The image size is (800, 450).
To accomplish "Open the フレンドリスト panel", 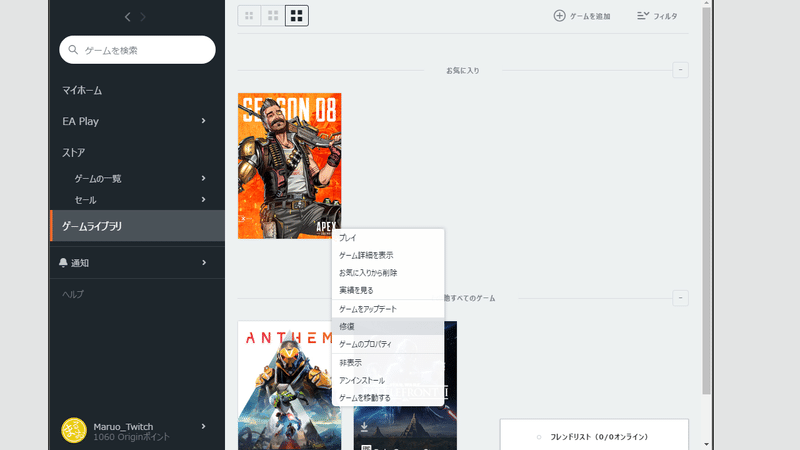I will [594, 436].
